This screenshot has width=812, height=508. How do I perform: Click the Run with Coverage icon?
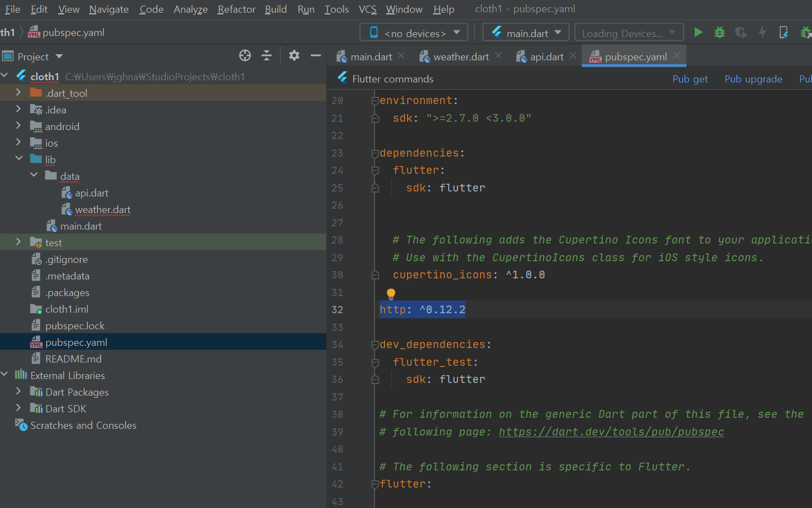coord(741,33)
